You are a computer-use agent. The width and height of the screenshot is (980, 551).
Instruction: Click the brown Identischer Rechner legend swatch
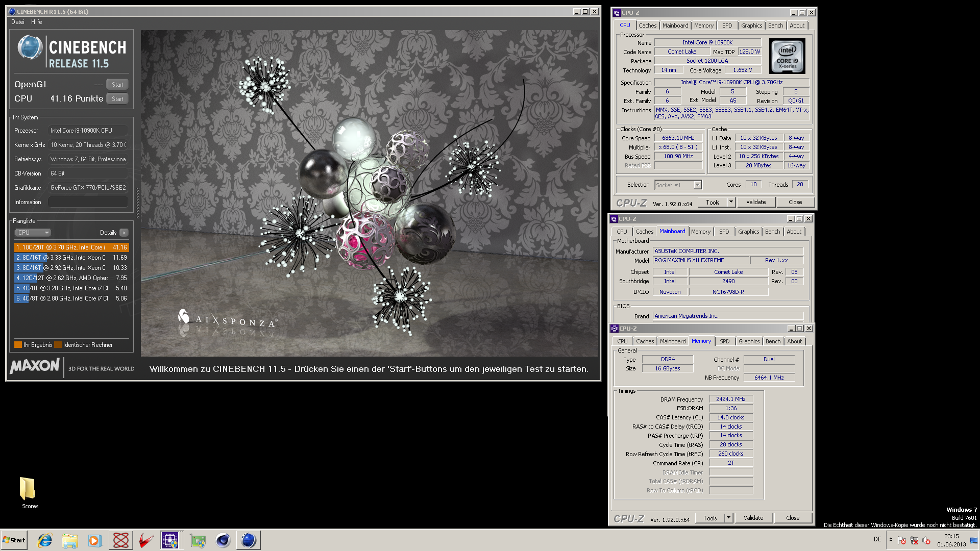click(x=58, y=345)
